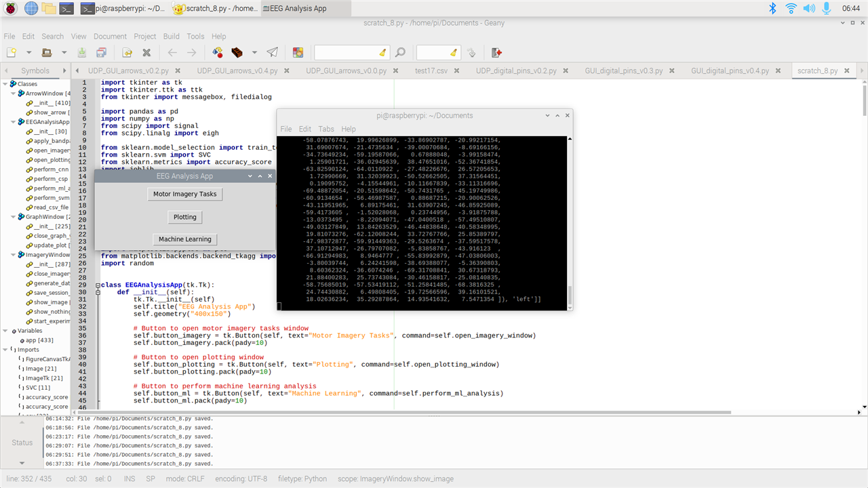Screen dimensions: 868x488
Task: Click Save All files icon
Action: (102, 52)
